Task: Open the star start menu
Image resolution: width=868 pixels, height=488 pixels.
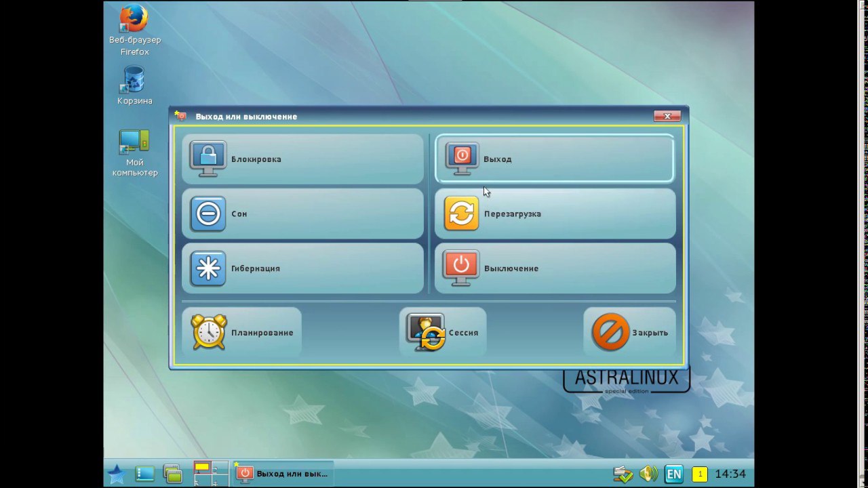Action: (116, 474)
